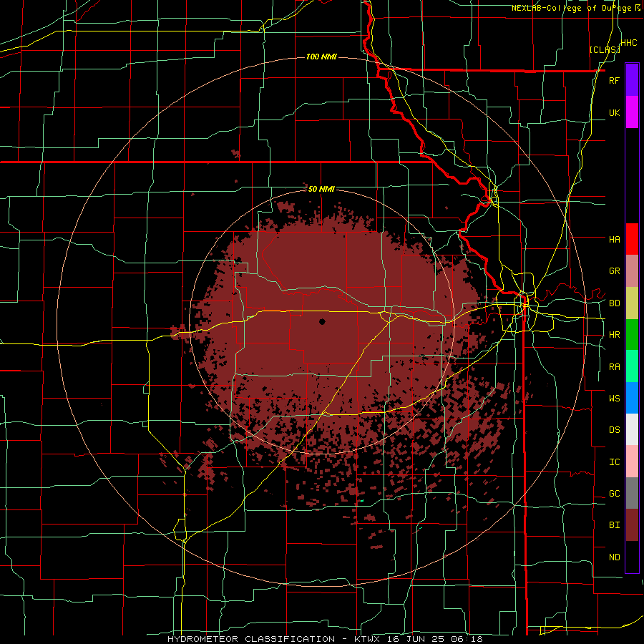Click the RF legend label
Screen dimensions: 644x644
(614, 80)
